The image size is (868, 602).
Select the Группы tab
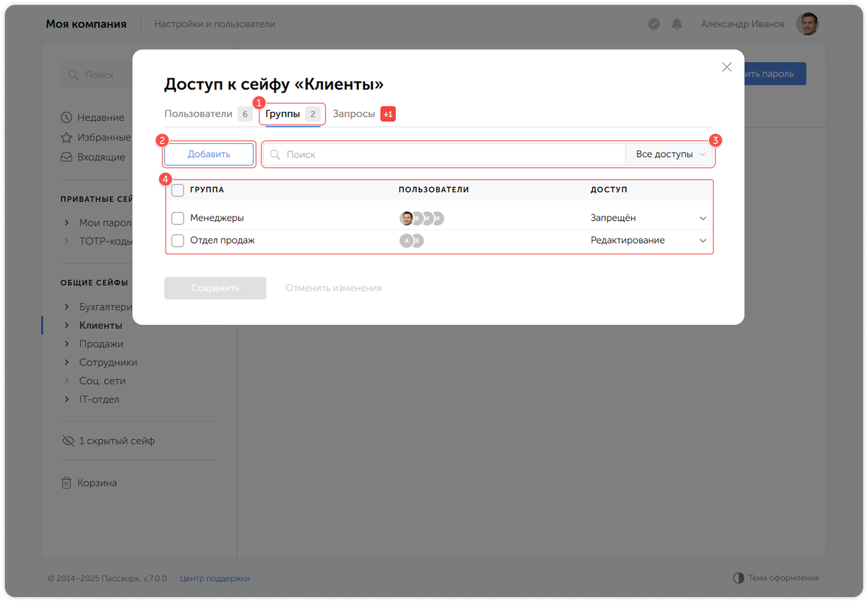[293, 114]
